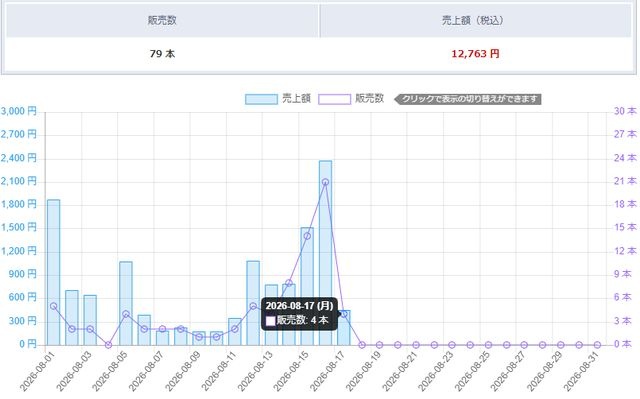640x399 pixels.
Task: Click the 売上額(税込) summary header
Action: 476,20
